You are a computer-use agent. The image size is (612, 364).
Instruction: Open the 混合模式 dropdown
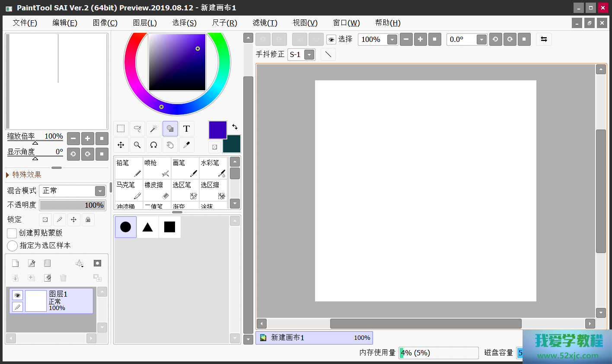[100, 191]
